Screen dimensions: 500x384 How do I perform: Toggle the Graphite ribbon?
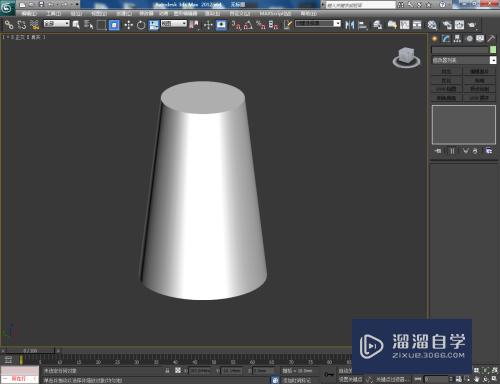pos(392,25)
